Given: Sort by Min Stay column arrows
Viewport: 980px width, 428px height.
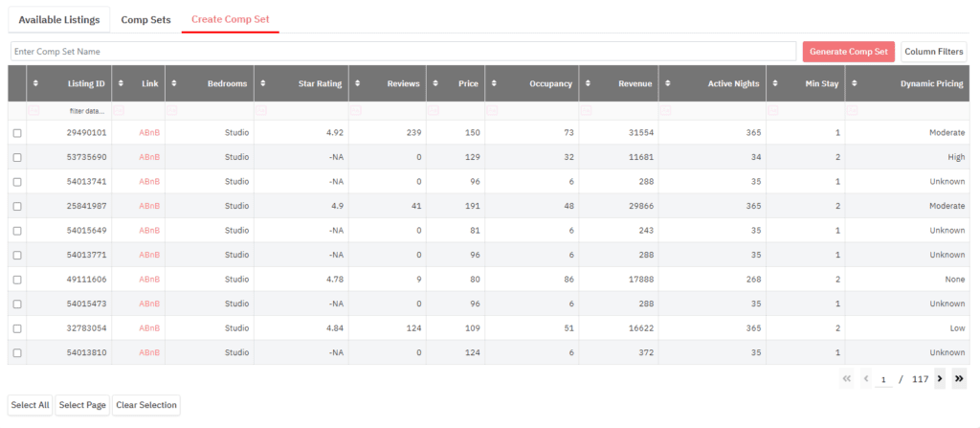Looking at the screenshot, I should click(775, 84).
